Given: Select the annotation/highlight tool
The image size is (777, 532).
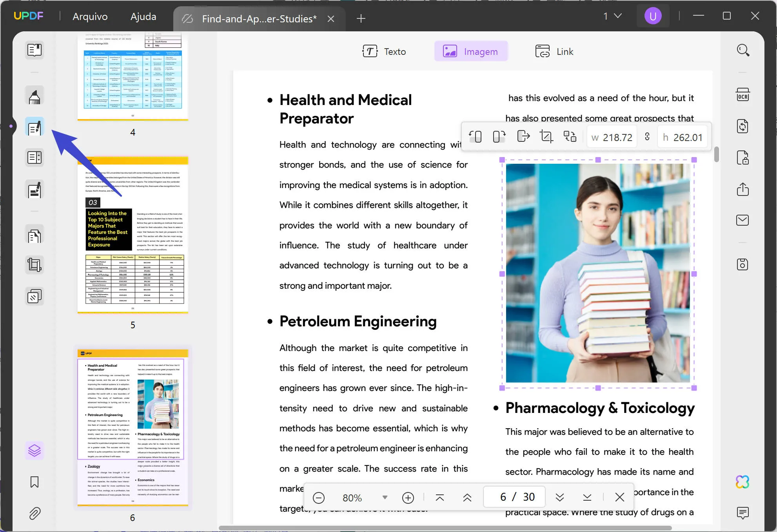Looking at the screenshot, I should 34,96.
